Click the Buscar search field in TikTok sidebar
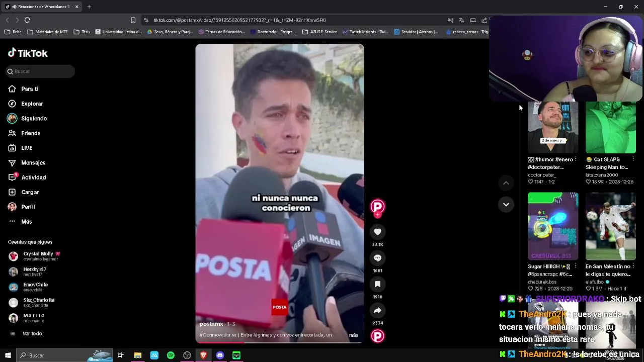The height and width of the screenshot is (362, 644). (40, 71)
